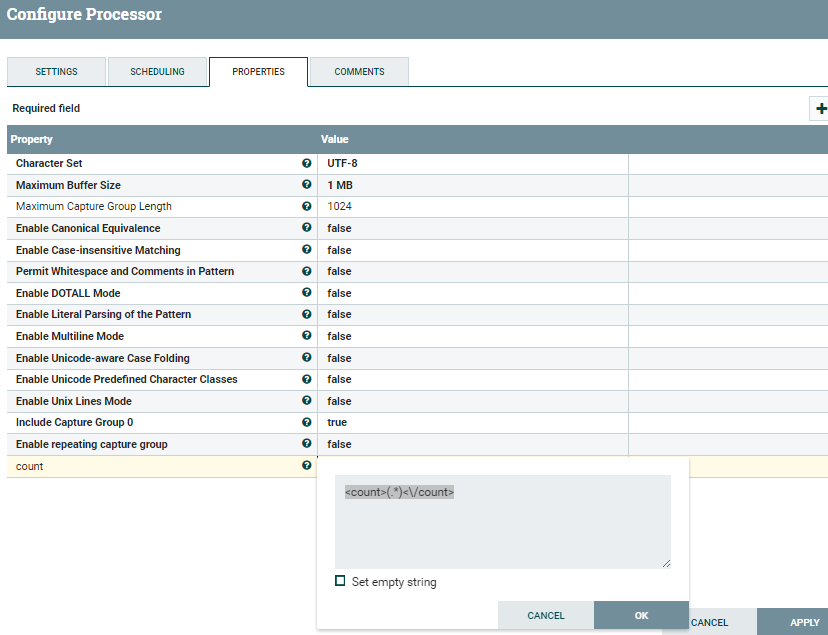Viewport: 828px width, 635px height.
Task: Edit the Enable Unix Lines Mode value
Action: tap(472, 401)
